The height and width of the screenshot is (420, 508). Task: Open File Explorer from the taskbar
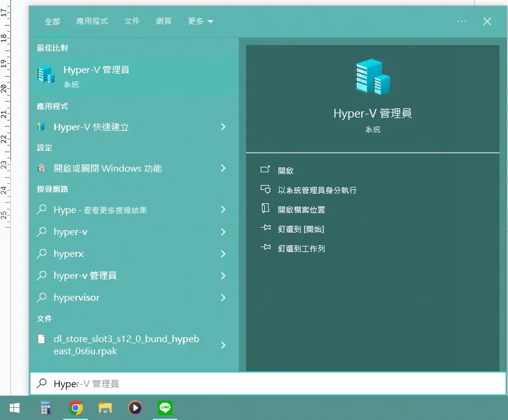click(x=105, y=408)
